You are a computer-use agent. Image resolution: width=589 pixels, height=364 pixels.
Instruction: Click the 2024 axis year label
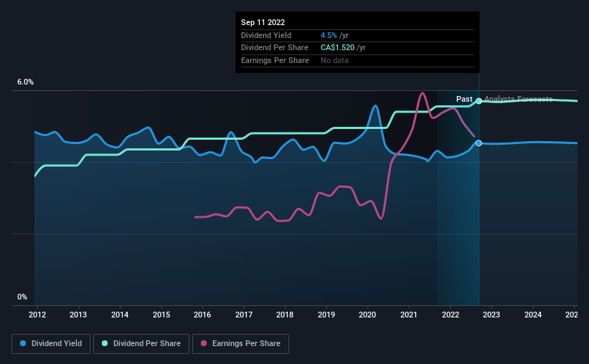click(x=532, y=315)
